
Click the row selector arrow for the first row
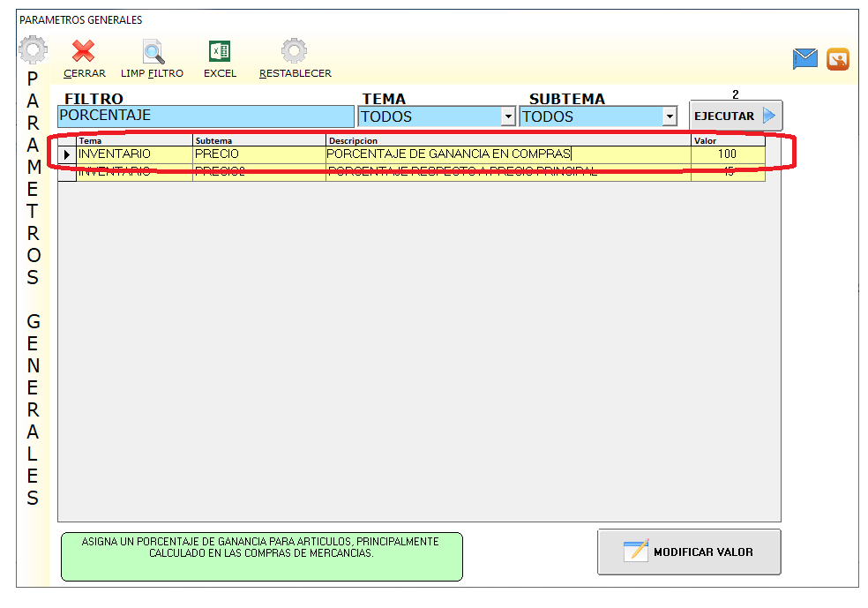[67, 154]
